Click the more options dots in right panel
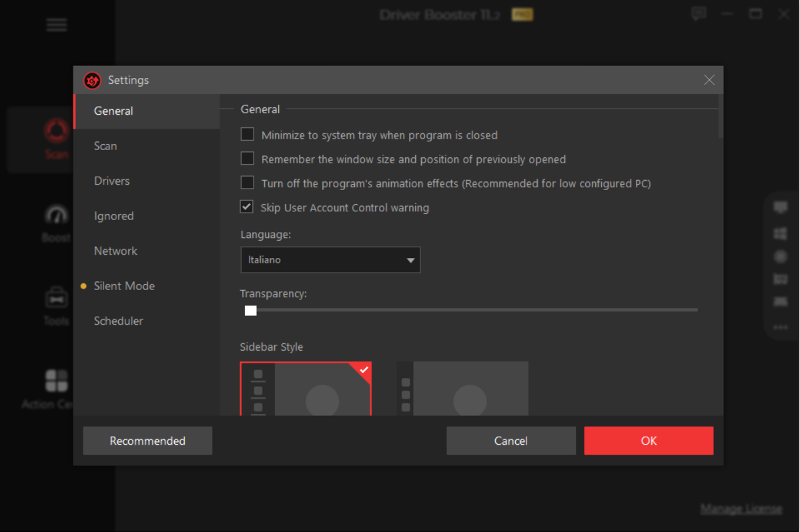Image resolution: width=800 pixels, height=532 pixels. [780, 327]
